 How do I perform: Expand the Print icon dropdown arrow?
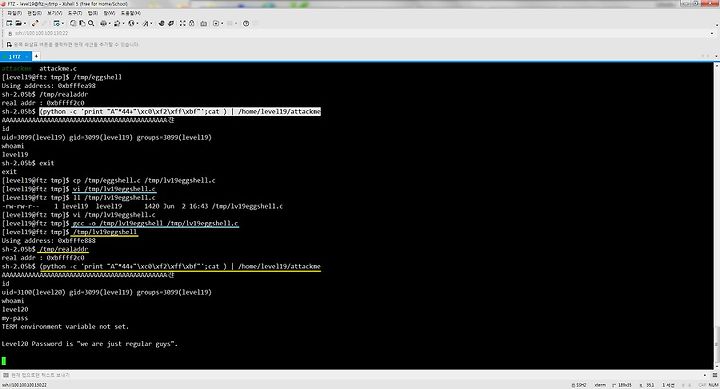coord(110,23)
